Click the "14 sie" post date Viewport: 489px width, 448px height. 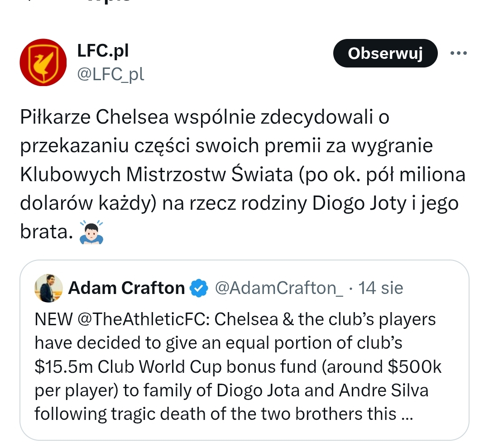coord(381,288)
